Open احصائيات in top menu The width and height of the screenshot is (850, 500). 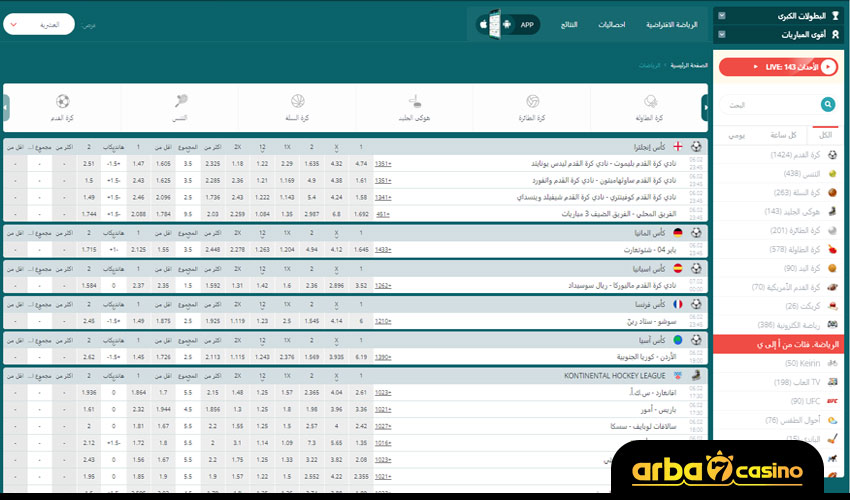611,24
